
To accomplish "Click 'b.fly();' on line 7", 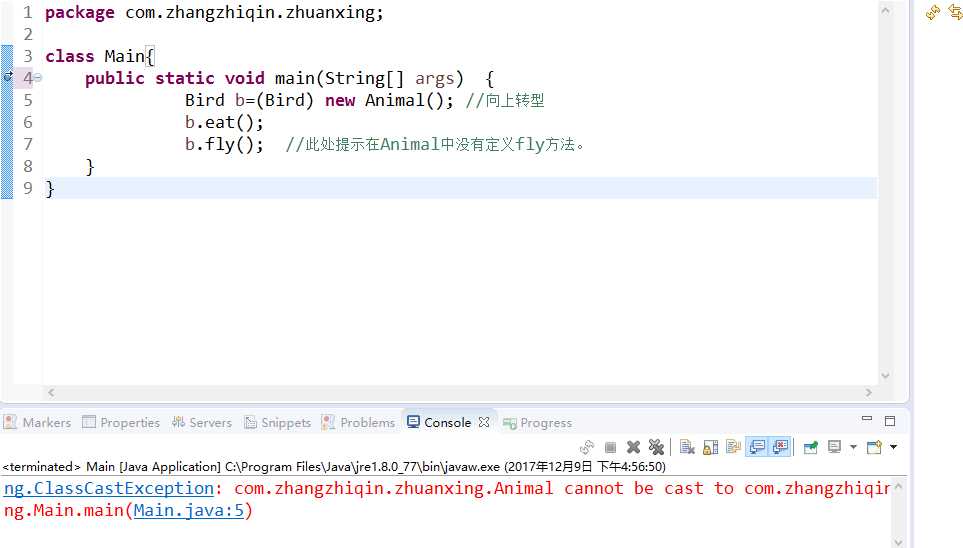I will [x=224, y=145].
